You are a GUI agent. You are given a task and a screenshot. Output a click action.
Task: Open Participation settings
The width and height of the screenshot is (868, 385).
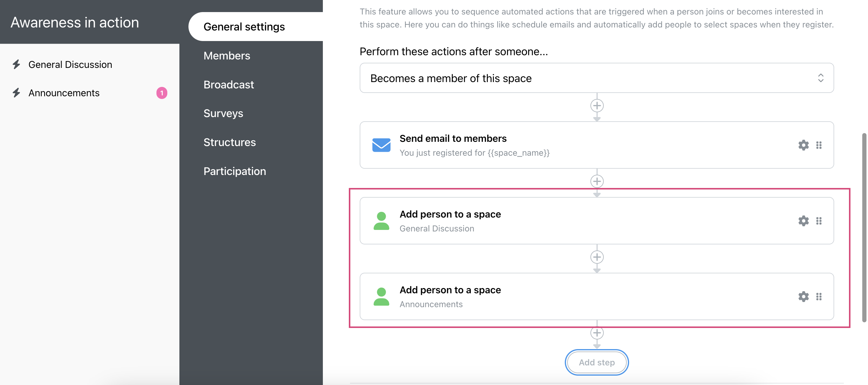[x=235, y=171]
